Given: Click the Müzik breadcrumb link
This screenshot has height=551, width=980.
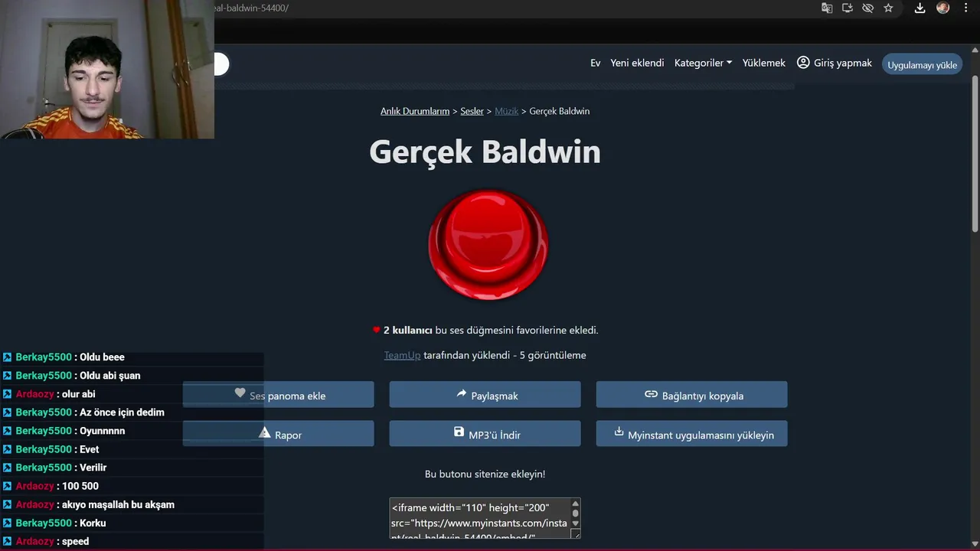Looking at the screenshot, I should tap(506, 111).
